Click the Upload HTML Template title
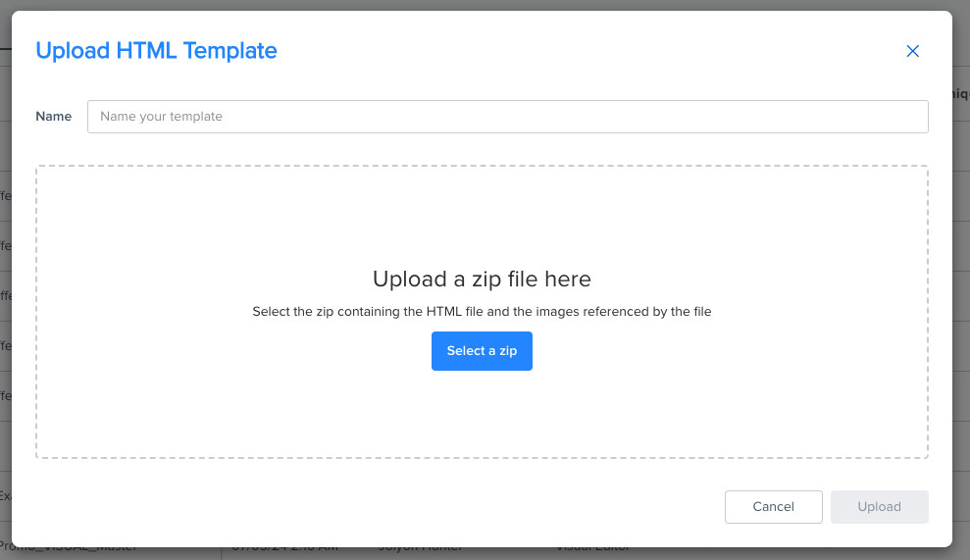Image resolution: width=970 pixels, height=560 pixels. (156, 51)
